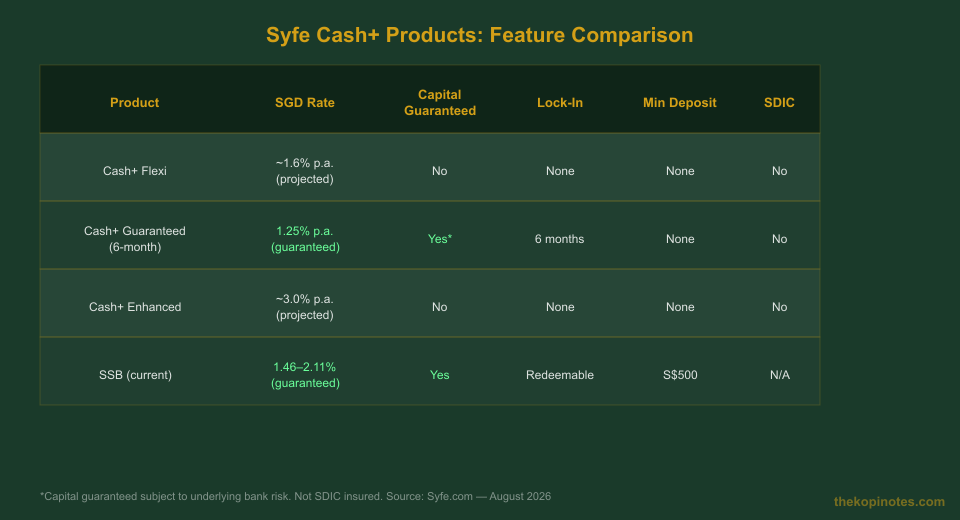Select the Redeemable lock-in cell
This screenshot has width=960, height=520.
[x=560, y=375]
